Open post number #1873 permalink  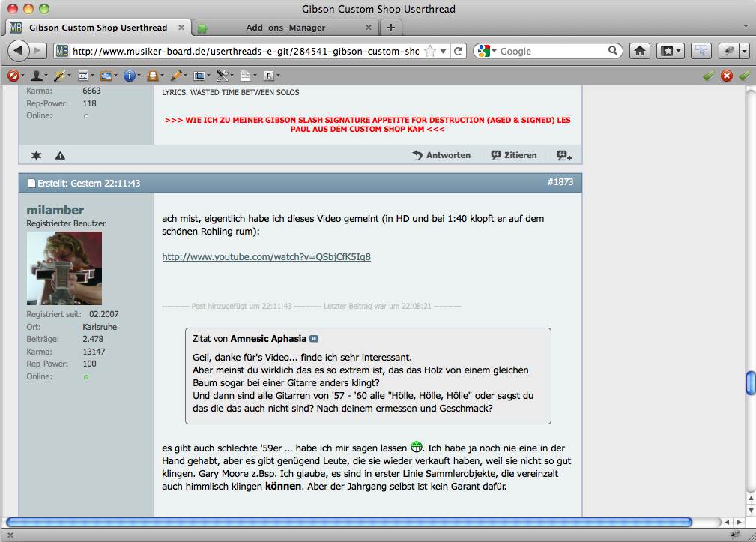point(560,182)
